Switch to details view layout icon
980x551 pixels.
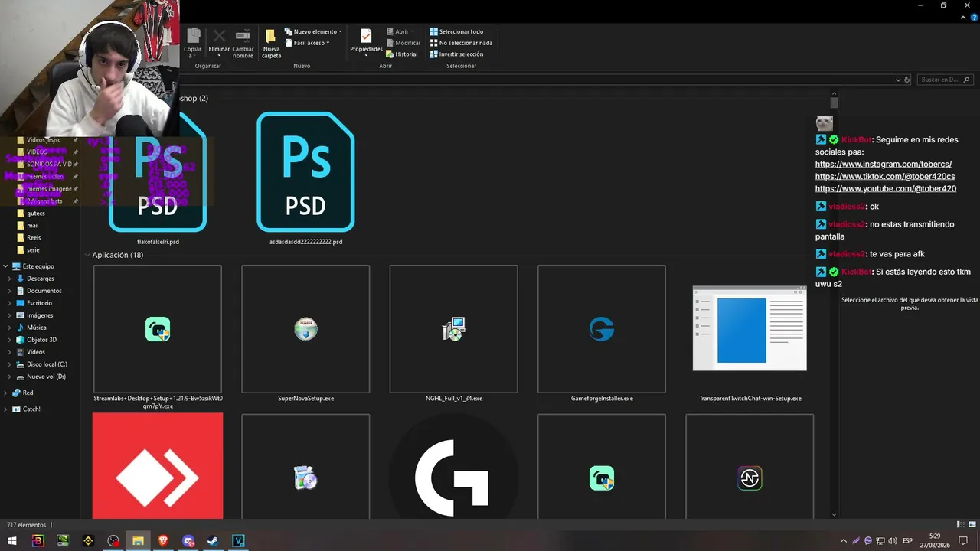point(959,525)
